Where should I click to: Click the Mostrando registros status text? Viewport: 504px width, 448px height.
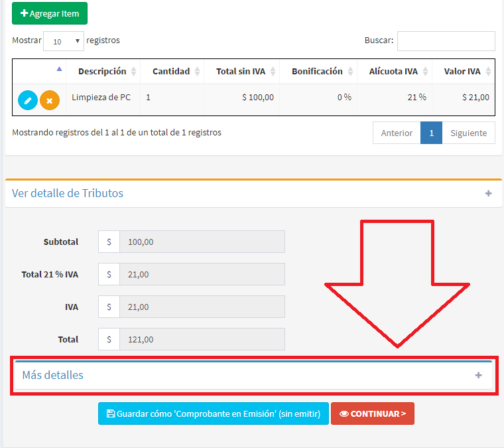(117, 133)
